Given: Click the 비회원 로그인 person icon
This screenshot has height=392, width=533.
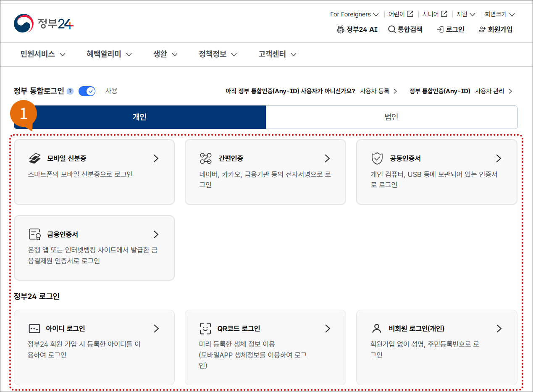Looking at the screenshot, I should (377, 329).
